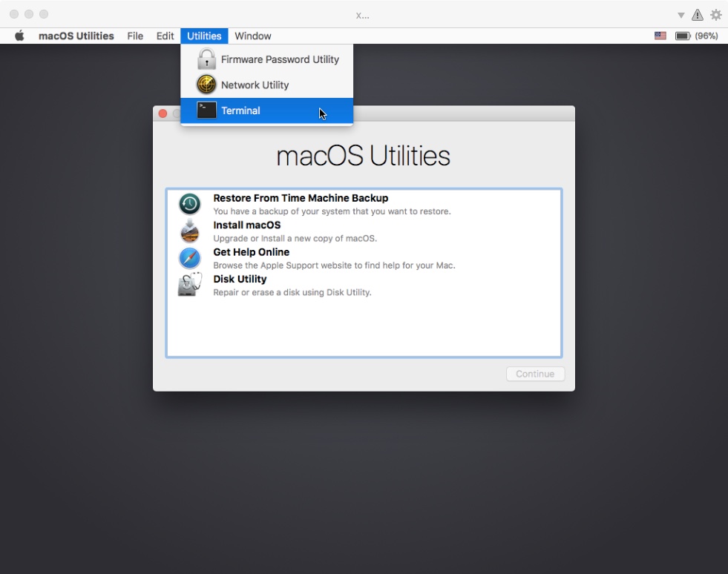Select Restore From Time Machine Backup
Screen dimensions: 728x574
click(364, 204)
